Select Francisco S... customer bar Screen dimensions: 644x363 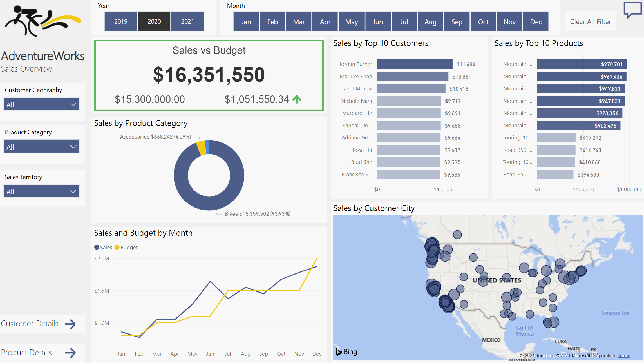(x=408, y=175)
